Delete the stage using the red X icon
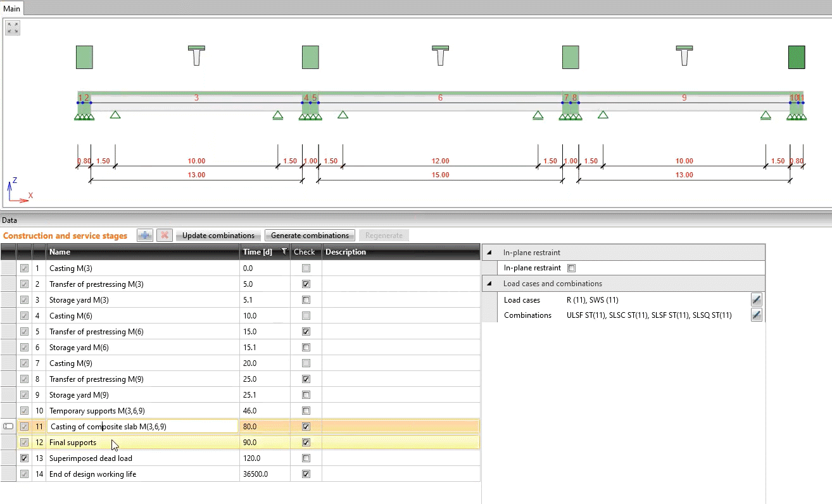Screen dimensions: 832x504 [x=165, y=236]
